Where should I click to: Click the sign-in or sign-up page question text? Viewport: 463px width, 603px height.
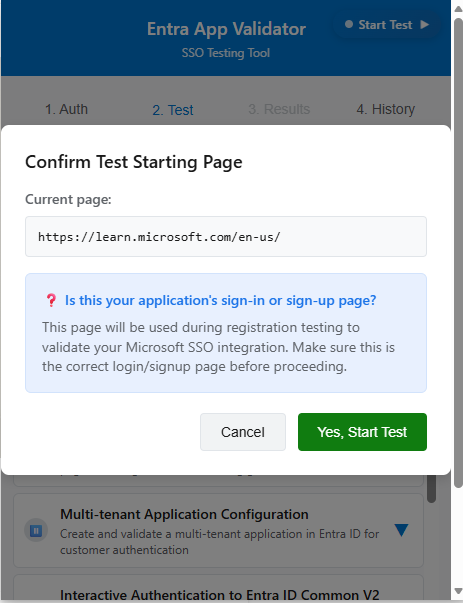click(220, 300)
